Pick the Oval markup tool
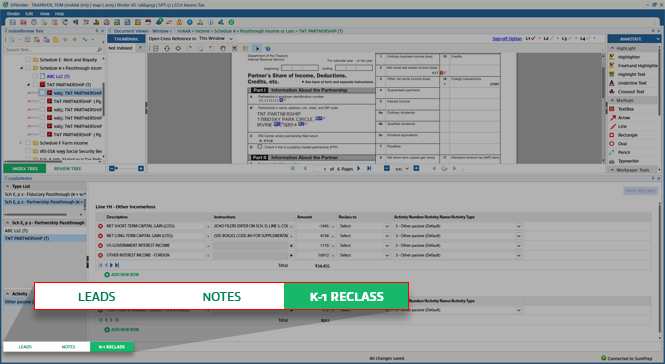The height and width of the screenshot is (364, 665). [x=622, y=144]
